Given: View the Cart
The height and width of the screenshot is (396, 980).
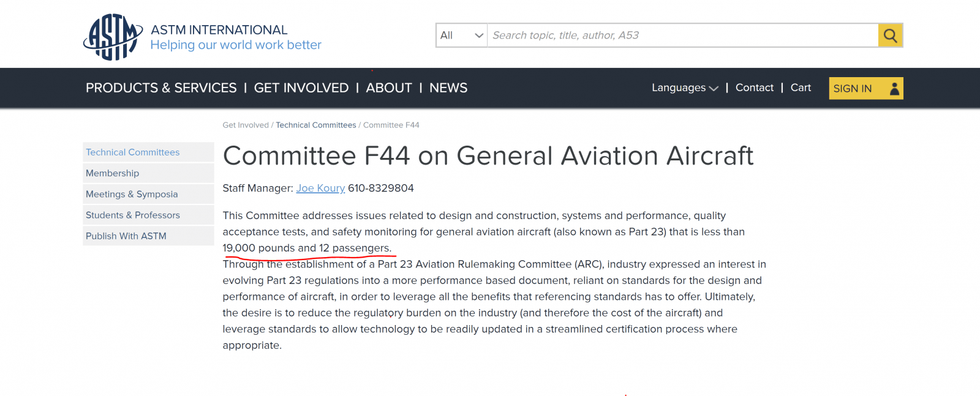Looking at the screenshot, I should [801, 88].
